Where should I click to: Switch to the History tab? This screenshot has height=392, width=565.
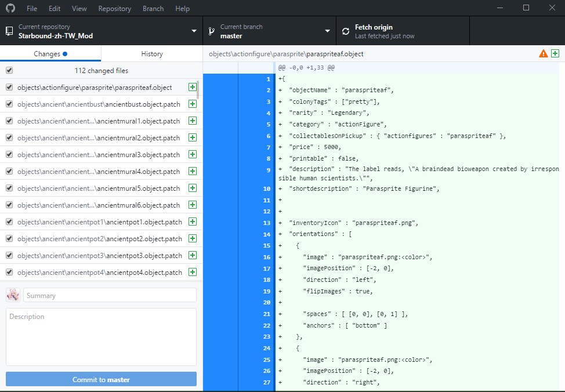[x=152, y=54]
